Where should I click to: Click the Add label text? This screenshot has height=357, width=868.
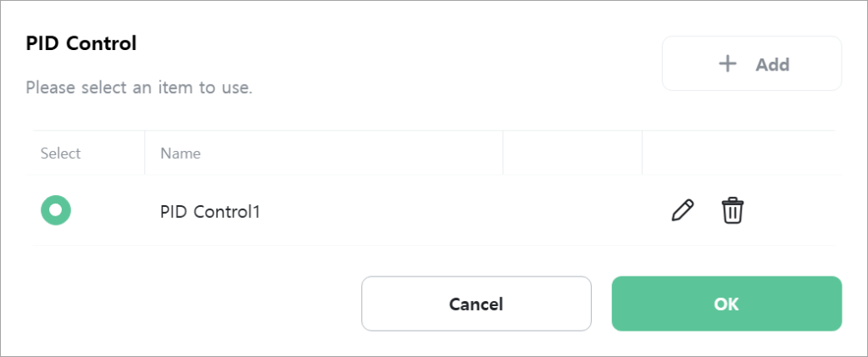pos(773,64)
